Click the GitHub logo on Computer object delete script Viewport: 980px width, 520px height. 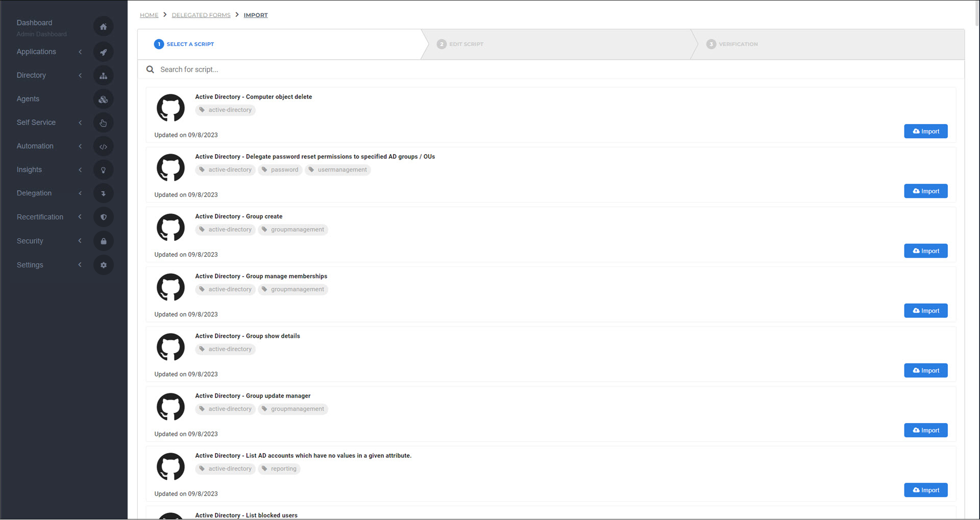coord(170,108)
